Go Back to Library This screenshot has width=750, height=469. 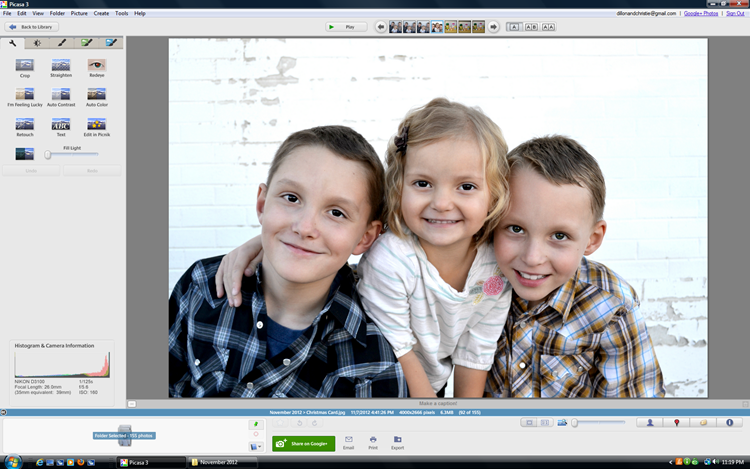pyautogui.click(x=32, y=27)
